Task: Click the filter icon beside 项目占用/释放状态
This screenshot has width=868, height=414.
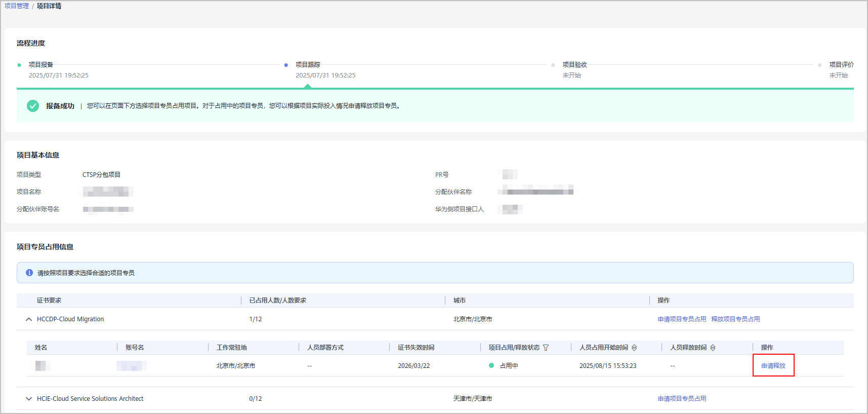Action: point(546,348)
